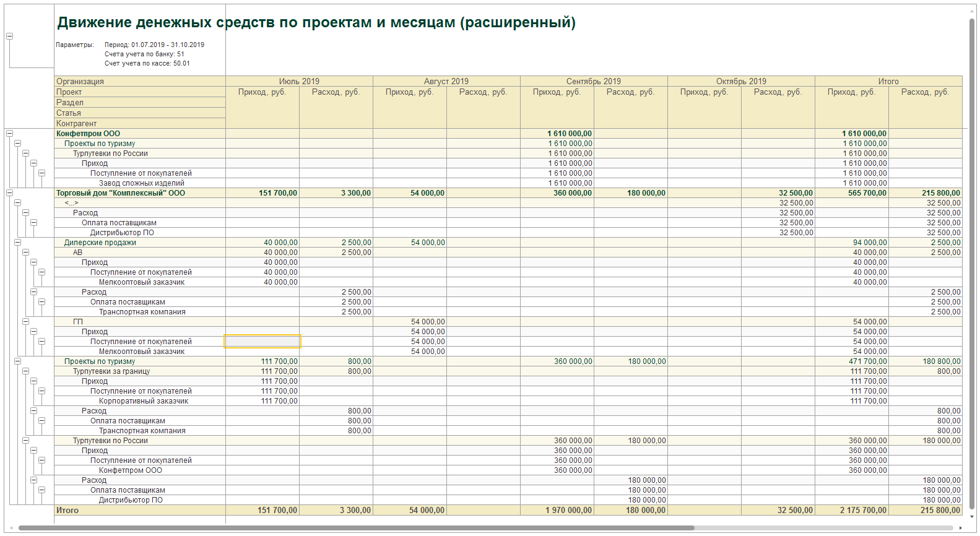Select the Август 2019 column header
This screenshot has height=536, width=980.
tap(446, 81)
